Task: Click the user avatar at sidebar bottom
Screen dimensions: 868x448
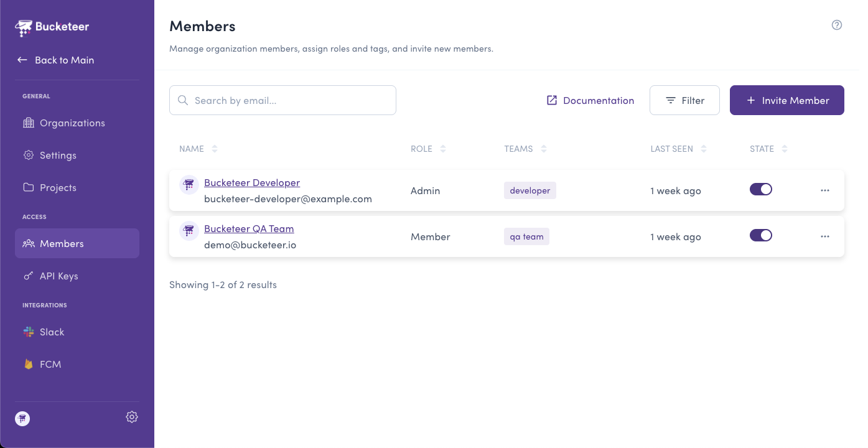Action: tap(22, 418)
